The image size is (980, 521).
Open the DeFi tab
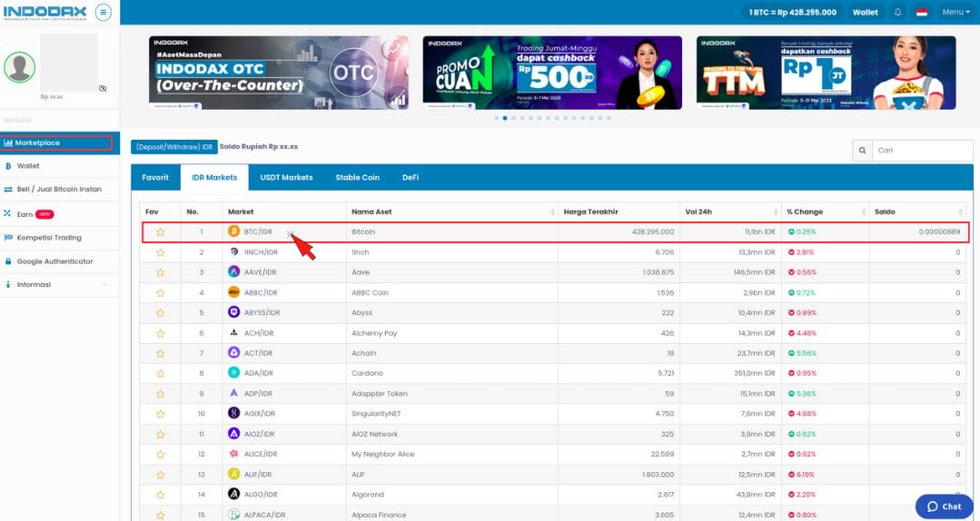click(411, 177)
